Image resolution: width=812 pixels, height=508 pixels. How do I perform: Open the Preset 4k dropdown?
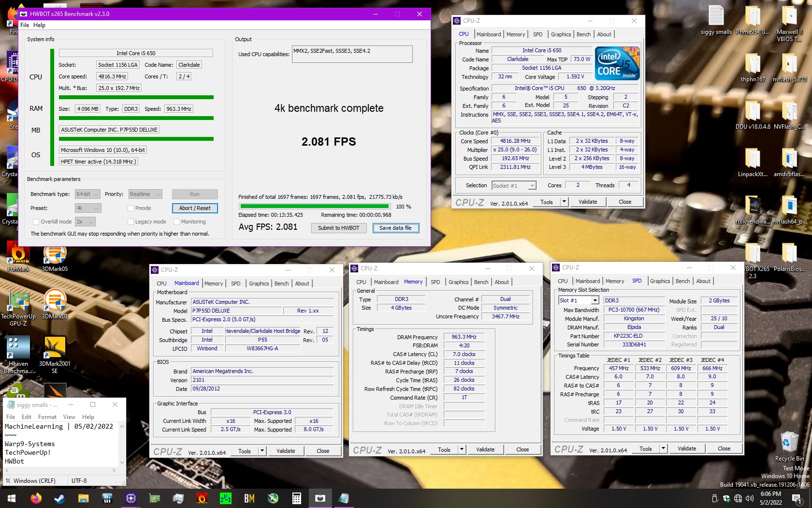click(x=88, y=208)
